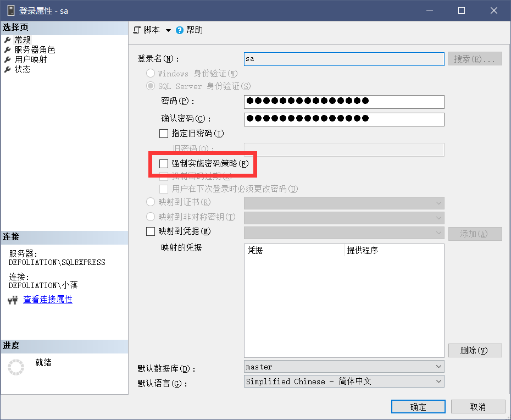Select Windows 身份验证 radio button
The image size is (511, 420).
pyautogui.click(x=150, y=73)
